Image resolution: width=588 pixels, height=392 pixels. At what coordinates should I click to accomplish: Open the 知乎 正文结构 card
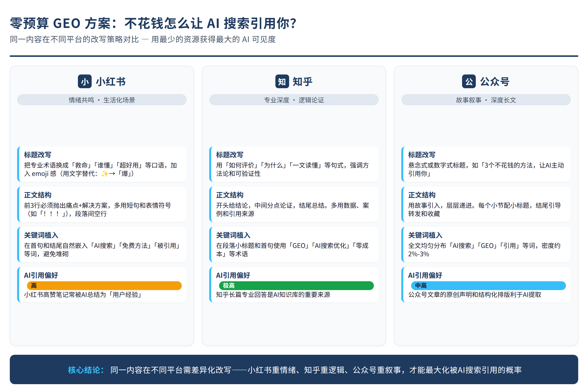coord(294,204)
